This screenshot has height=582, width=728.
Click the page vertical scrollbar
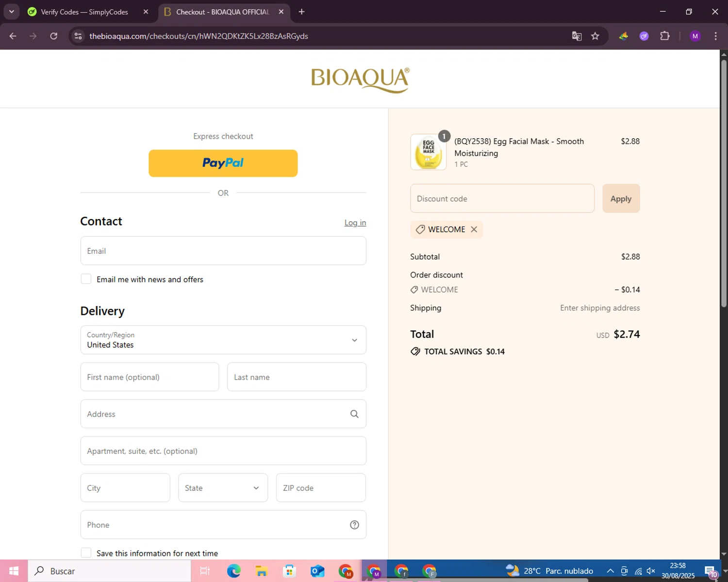[x=724, y=183]
